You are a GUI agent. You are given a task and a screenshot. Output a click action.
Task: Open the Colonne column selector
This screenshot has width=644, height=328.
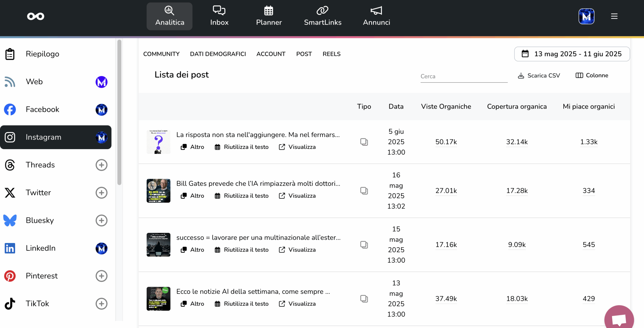click(592, 75)
